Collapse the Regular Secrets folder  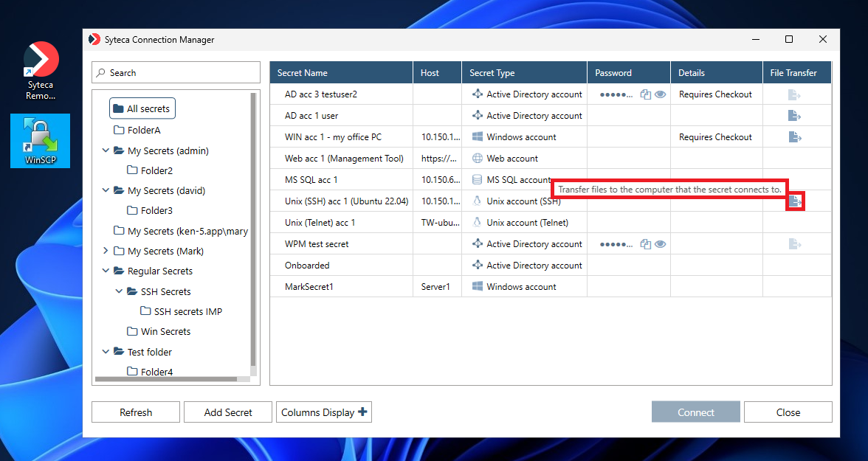pyautogui.click(x=106, y=271)
